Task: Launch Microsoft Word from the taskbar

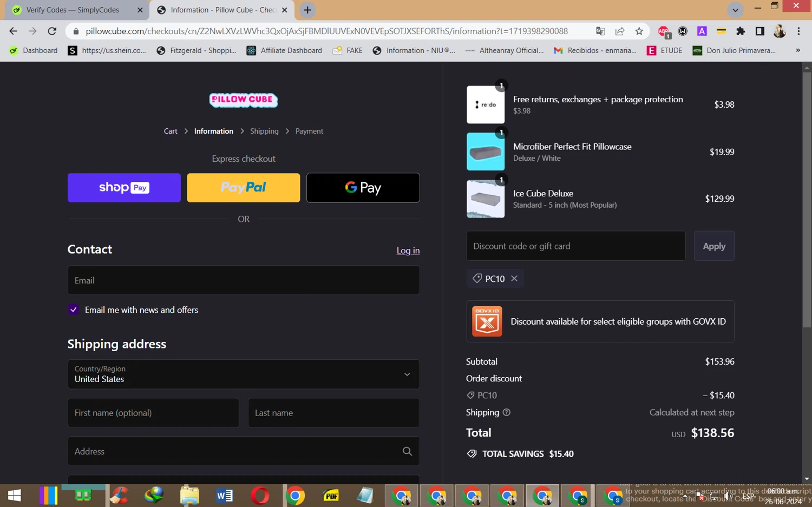Action: [225, 495]
